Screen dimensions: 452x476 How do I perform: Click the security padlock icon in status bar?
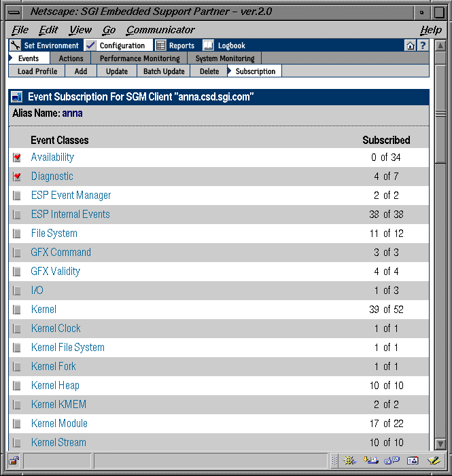tap(14, 460)
